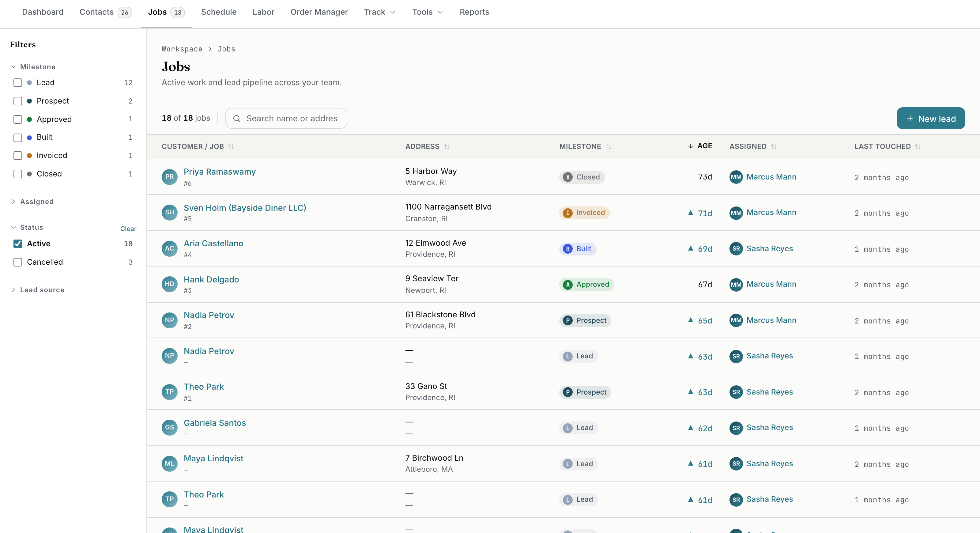Check the Built milestone filter

(18, 137)
